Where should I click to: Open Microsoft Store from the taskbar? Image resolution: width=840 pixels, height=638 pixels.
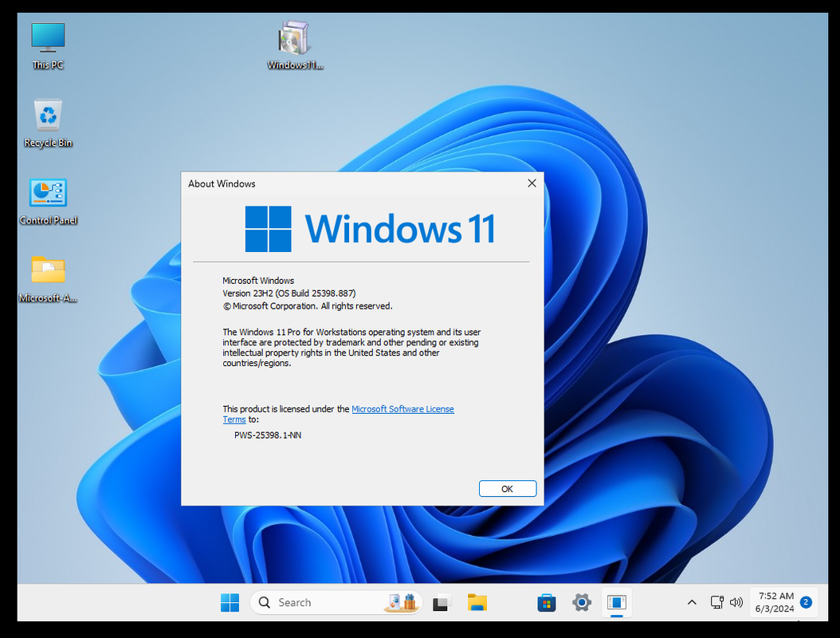coord(547,603)
